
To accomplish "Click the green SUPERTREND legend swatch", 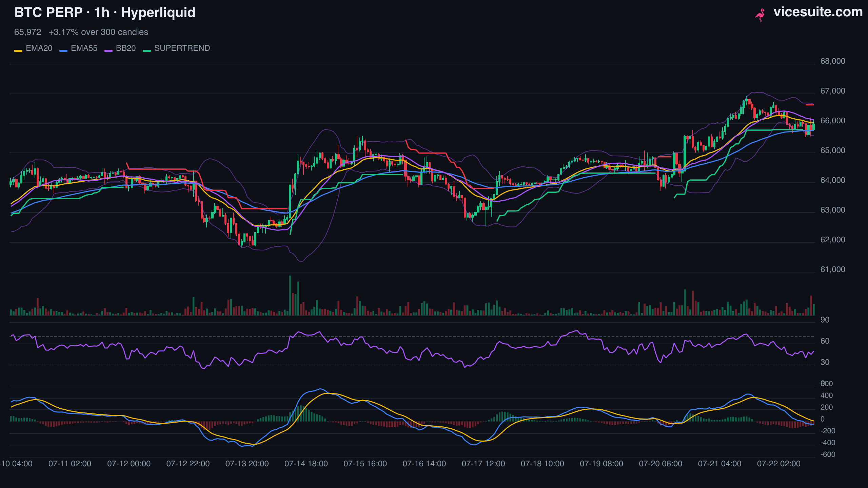I will (x=147, y=51).
